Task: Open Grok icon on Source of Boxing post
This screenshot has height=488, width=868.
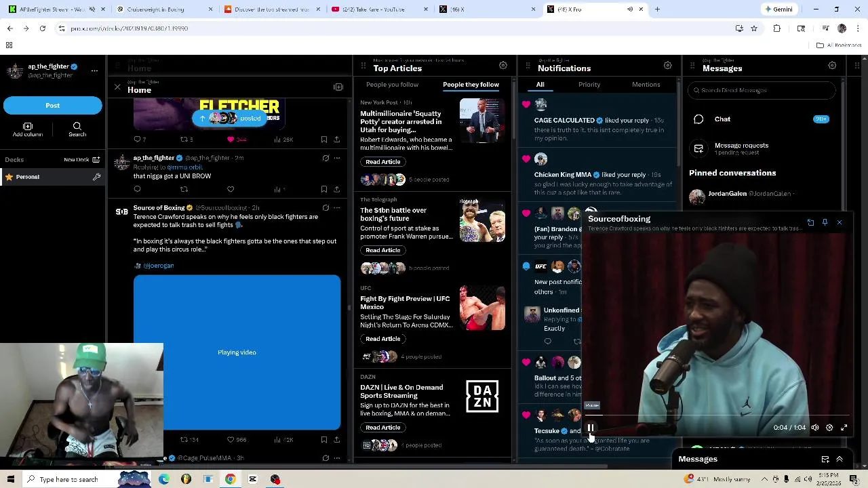Action: coord(325,208)
